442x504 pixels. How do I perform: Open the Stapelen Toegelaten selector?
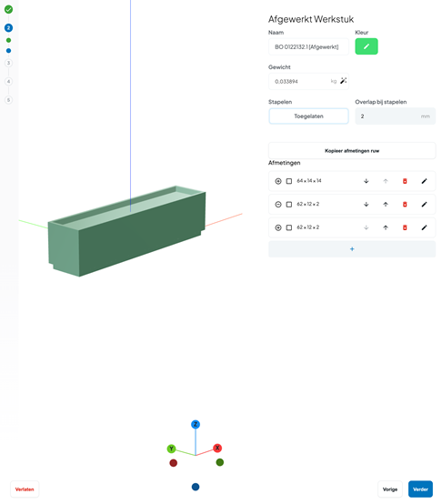click(x=308, y=116)
